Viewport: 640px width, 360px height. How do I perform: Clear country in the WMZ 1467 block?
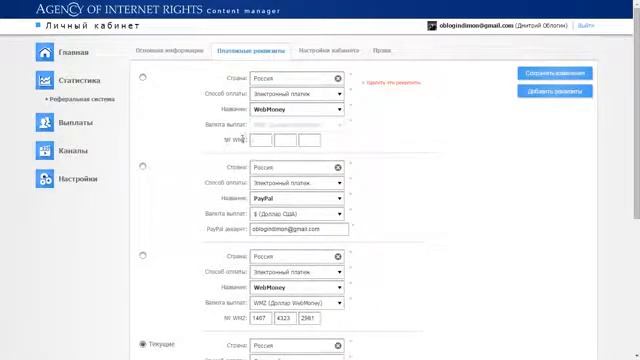point(338,256)
